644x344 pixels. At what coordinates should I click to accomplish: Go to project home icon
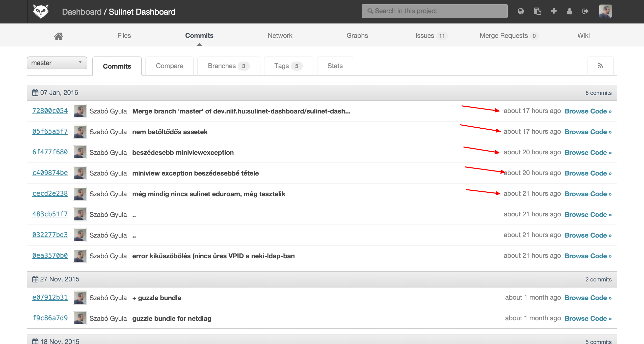58,36
